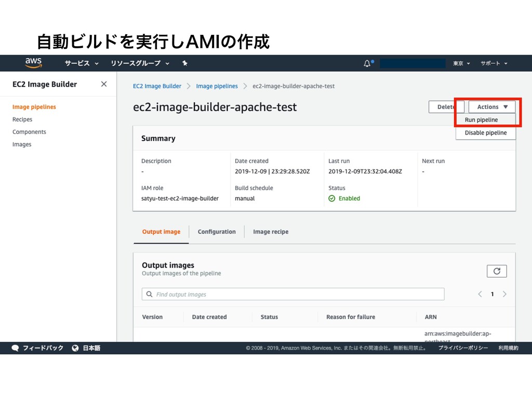Open プライバシーポリシー footer link
This screenshot has height=399, width=532.
point(463,348)
